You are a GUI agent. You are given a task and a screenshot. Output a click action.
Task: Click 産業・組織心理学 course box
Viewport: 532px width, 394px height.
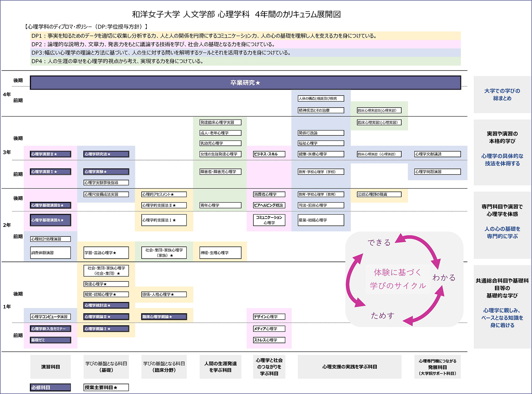pyautogui.click(x=321, y=220)
